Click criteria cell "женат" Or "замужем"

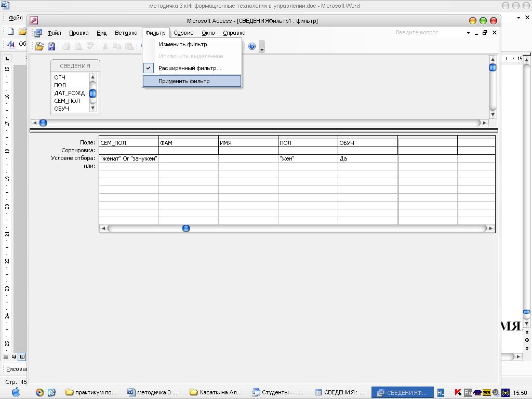click(129, 158)
